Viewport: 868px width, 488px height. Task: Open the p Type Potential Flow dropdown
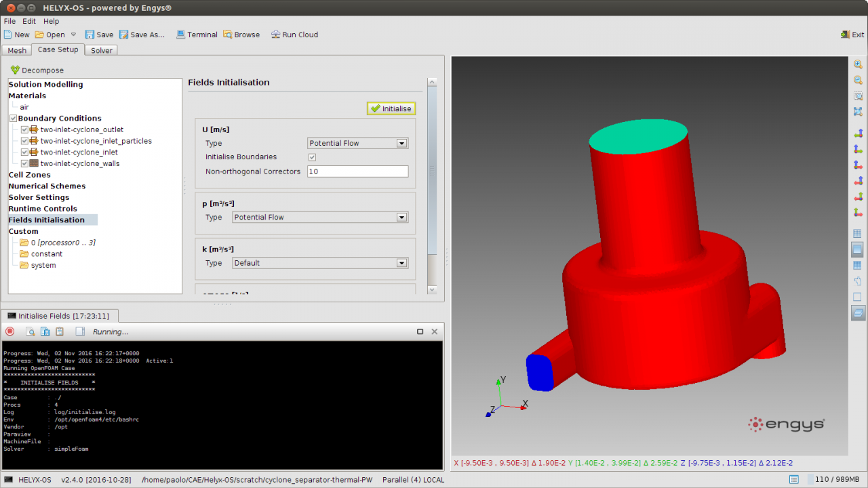click(320, 217)
